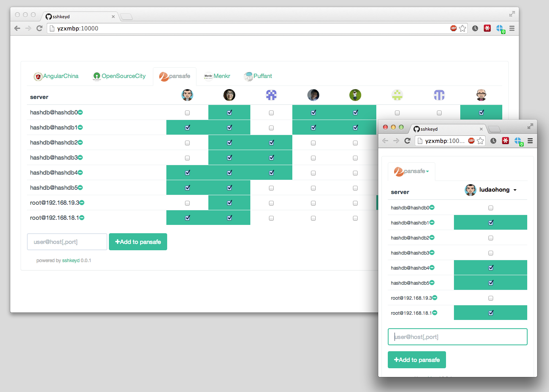Remove hashdb@hashdb1 server in main window
Viewport: 549px width, 392px height.
[80, 127]
